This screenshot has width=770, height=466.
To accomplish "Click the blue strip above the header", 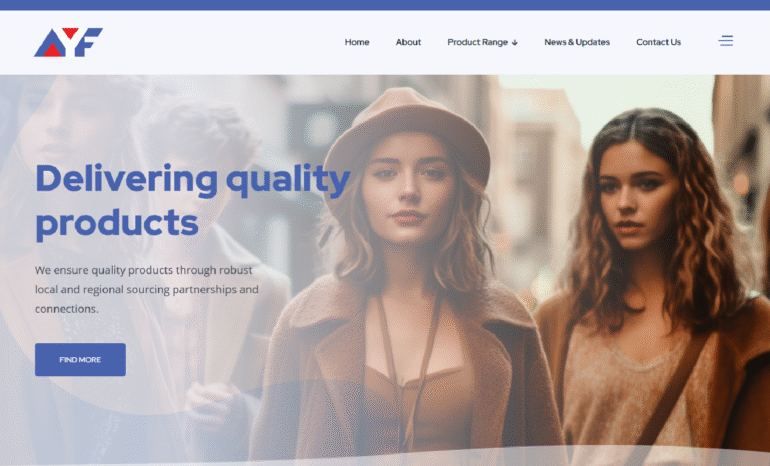I will click(x=385, y=5).
